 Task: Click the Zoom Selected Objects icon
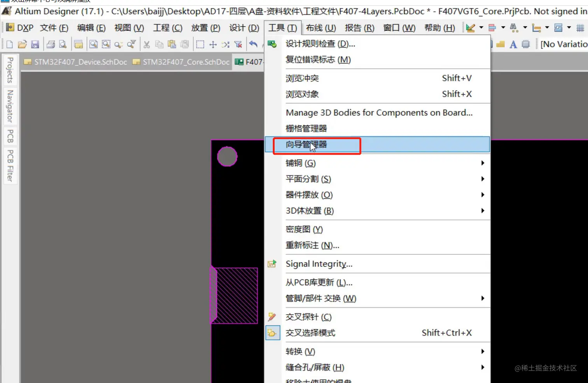tap(119, 45)
